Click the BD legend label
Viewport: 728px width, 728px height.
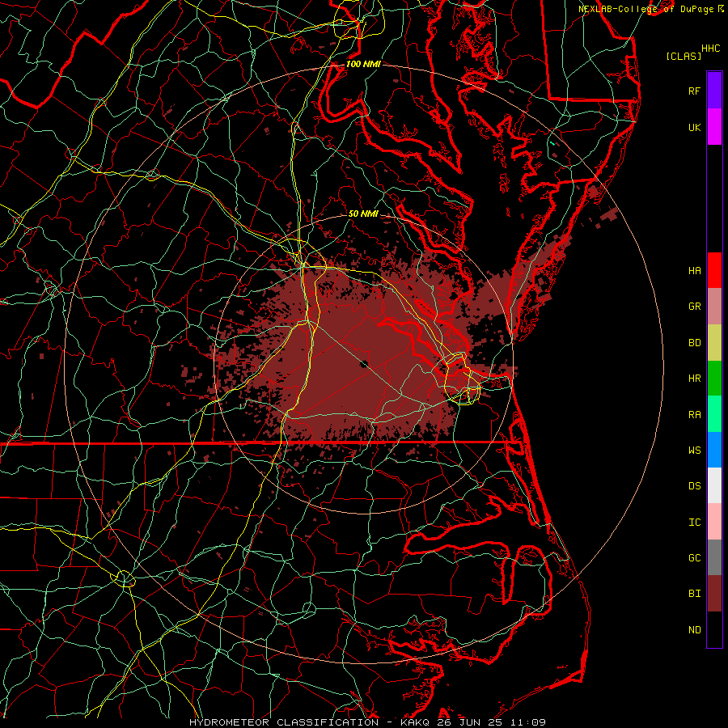pyautogui.click(x=695, y=343)
